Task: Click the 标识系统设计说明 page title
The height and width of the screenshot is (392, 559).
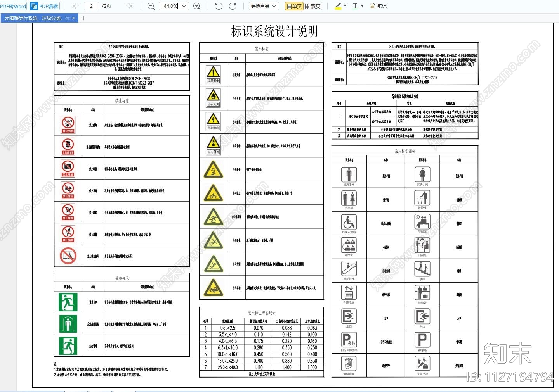Action: coord(274,31)
